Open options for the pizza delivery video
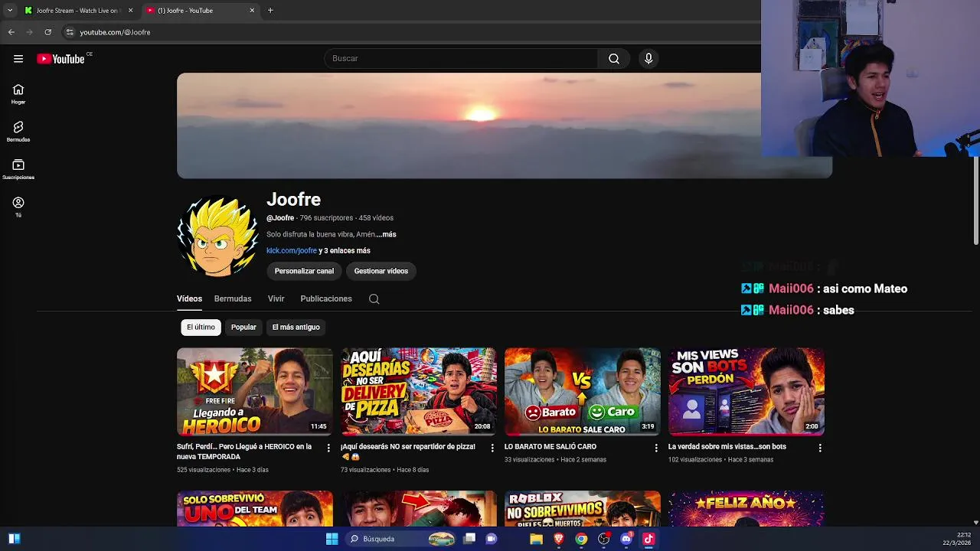The image size is (980, 551). [492, 448]
